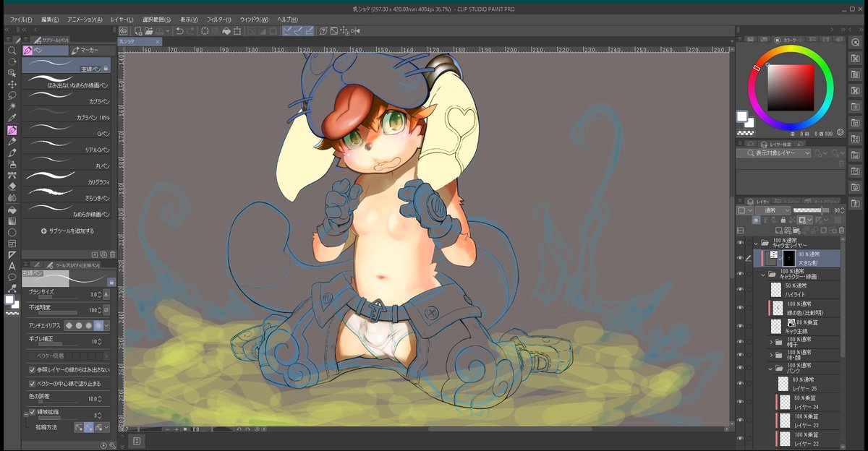Hide the キャラ主線 layer via eye icon

[739, 325]
